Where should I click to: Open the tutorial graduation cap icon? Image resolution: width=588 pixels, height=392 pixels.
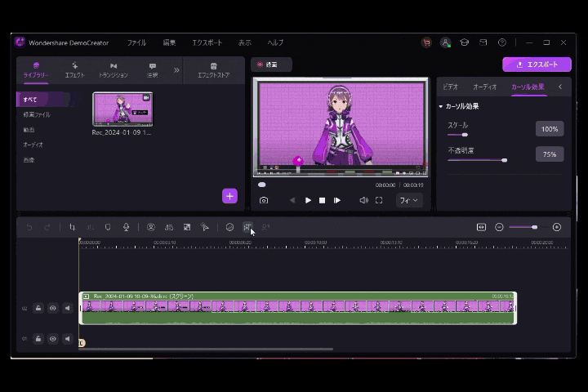(464, 42)
